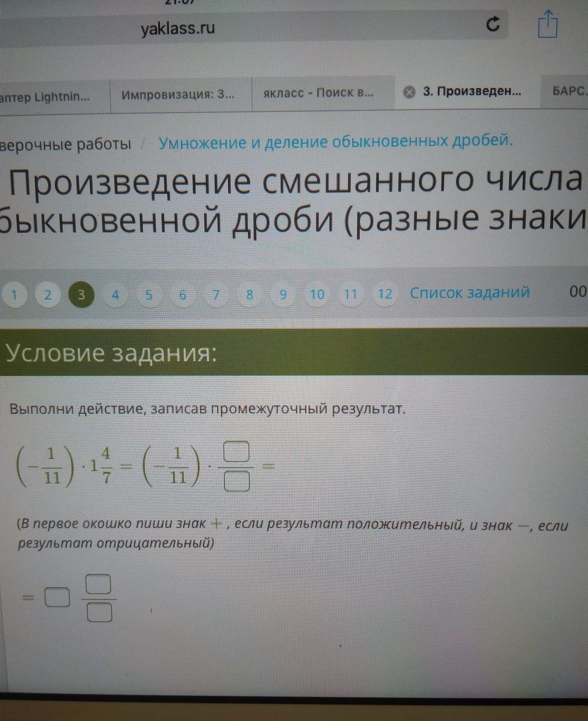The height and width of the screenshot is (721, 588).
Task: Select current task number 3
Action: point(81,295)
